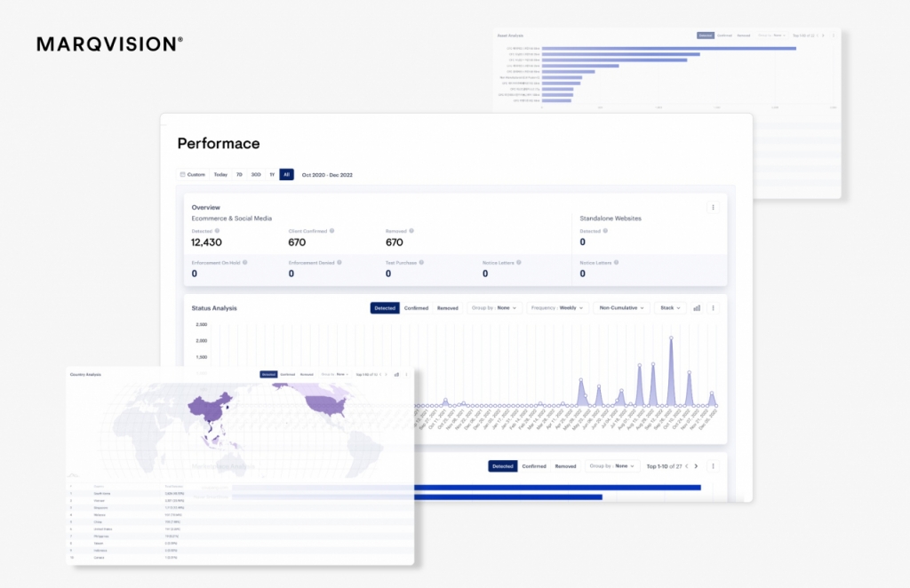Open the Status Analysis three-dot menu

point(713,308)
